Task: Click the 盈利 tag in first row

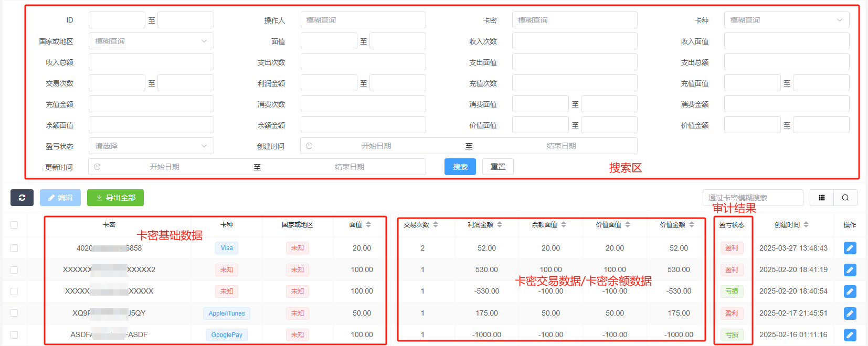Action: (732, 248)
